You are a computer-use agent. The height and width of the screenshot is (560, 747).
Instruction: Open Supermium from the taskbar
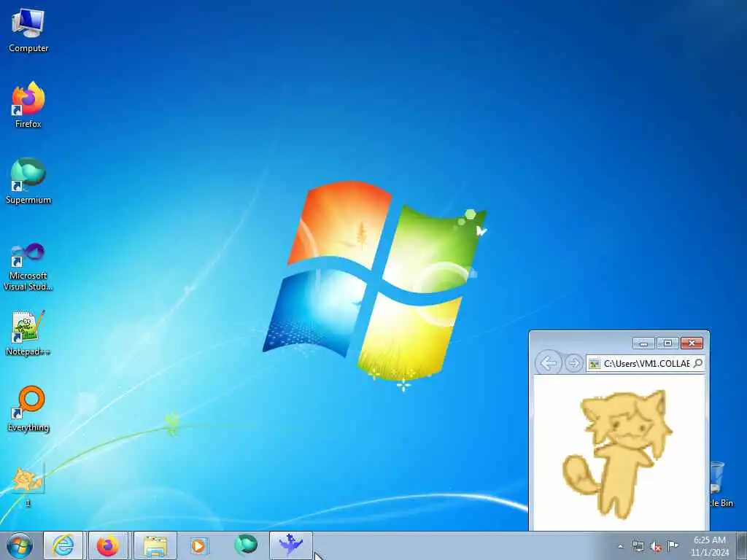(246, 545)
